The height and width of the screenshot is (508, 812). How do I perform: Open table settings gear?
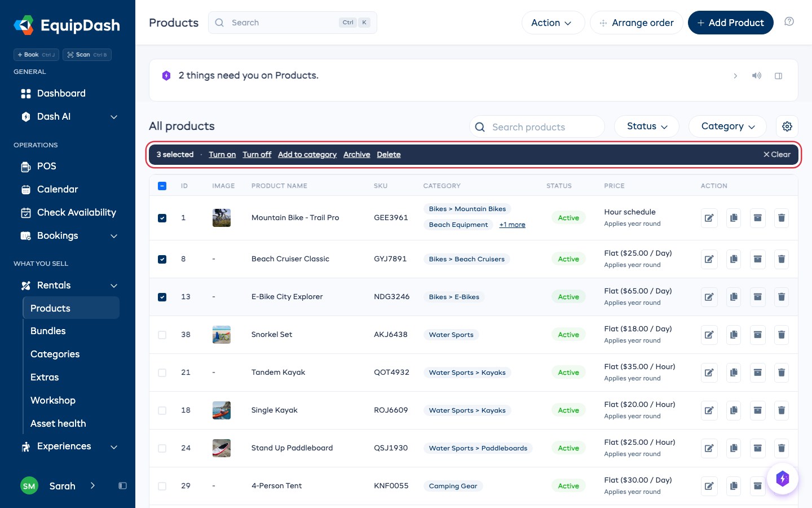pos(787,126)
